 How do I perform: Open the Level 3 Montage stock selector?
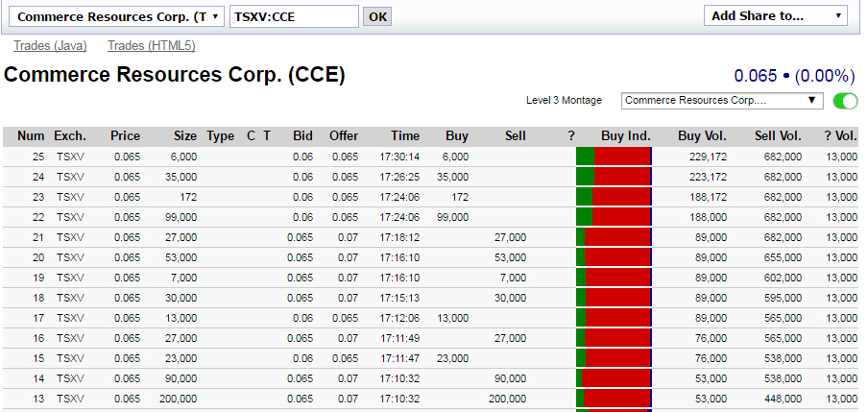tap(722, 100)
